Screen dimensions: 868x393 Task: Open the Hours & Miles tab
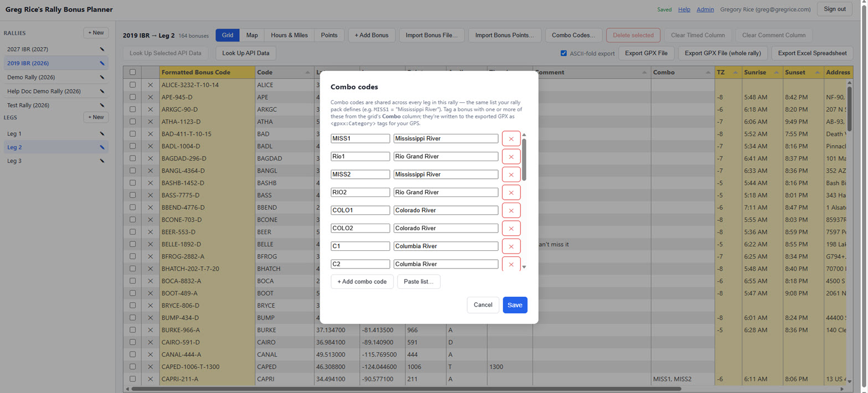[x=290, y=35]
